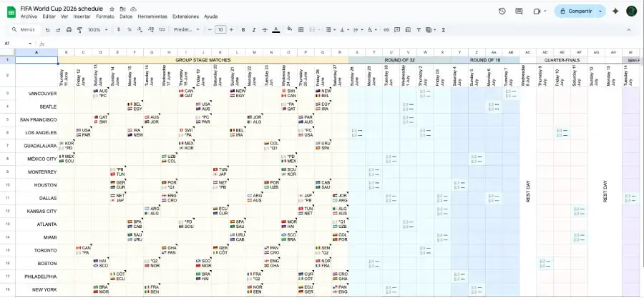
Task: Create a filter with funnel icon
Action: pyautogui.click(x=419, y=30)
